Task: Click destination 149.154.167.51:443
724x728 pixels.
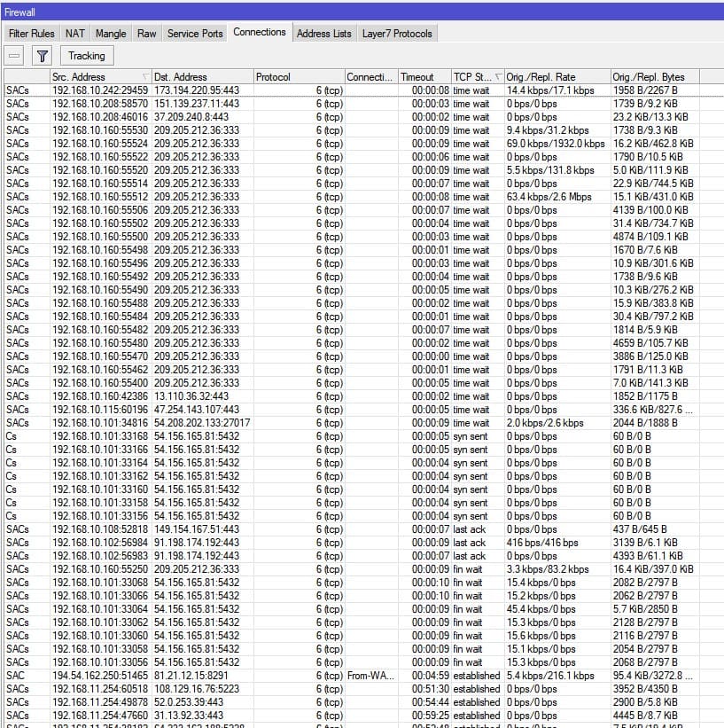Action: [x=197, y=529]
